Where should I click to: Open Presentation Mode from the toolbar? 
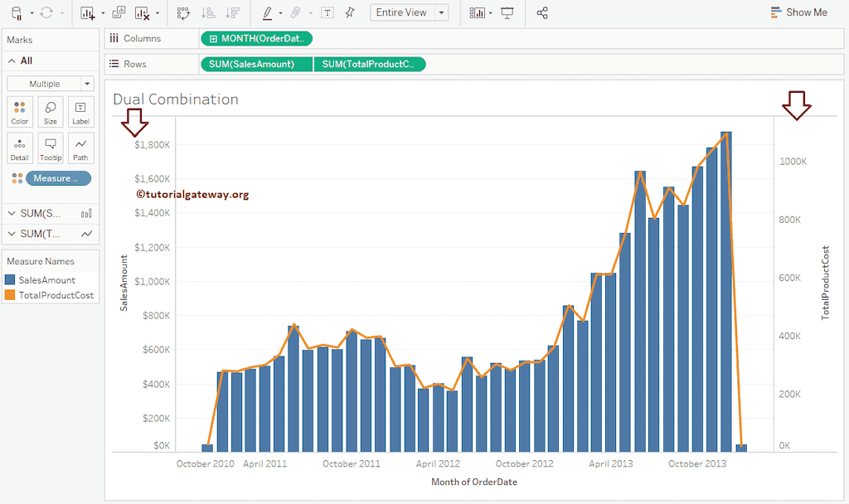pos(507,12)
